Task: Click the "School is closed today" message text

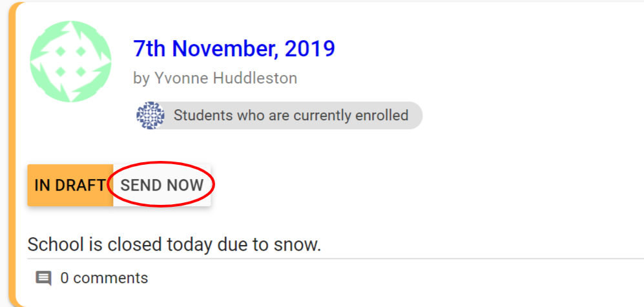Action: pyautogui.click(x=174, y=245)
